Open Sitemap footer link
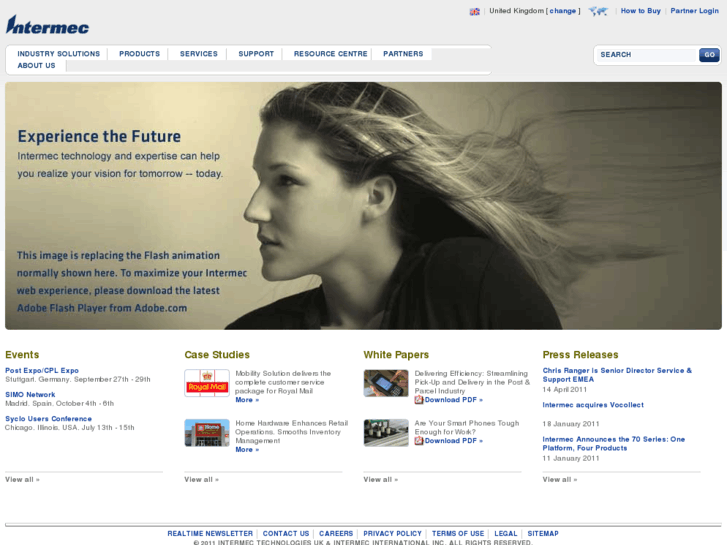 coord(542,534)
